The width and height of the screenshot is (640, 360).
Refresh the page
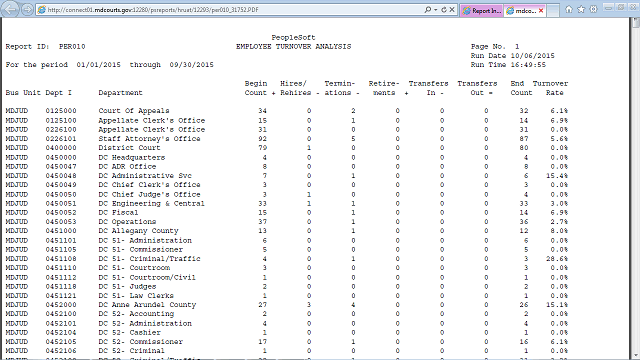coord(444,9)
